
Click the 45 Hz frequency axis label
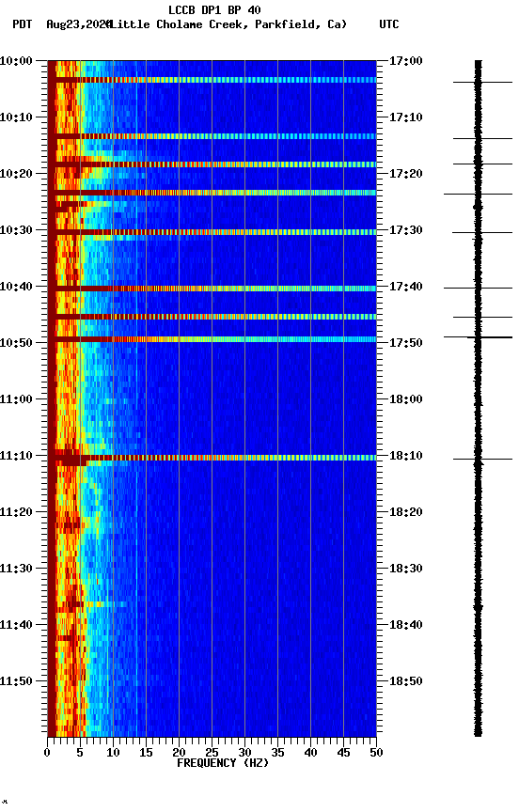click(343, 753)
